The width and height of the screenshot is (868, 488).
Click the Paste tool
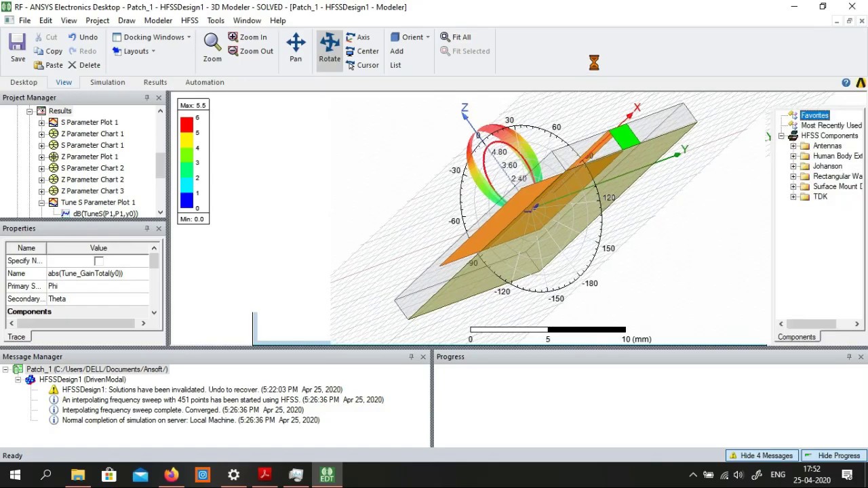coord(48,65)
